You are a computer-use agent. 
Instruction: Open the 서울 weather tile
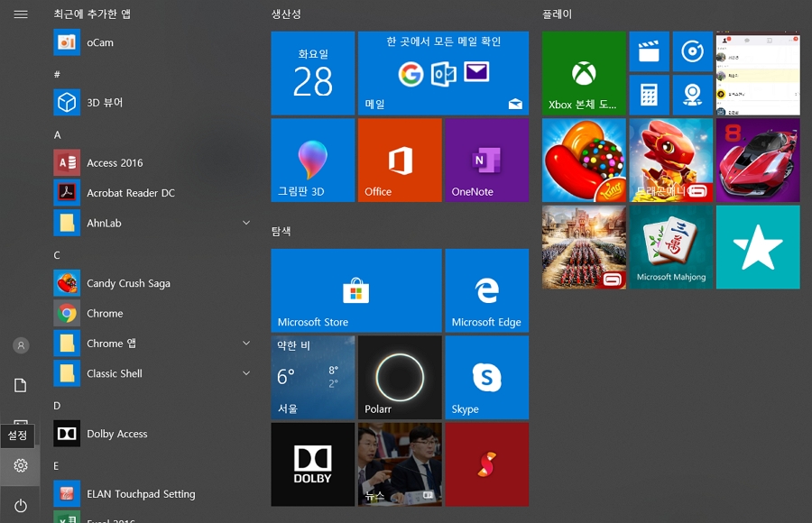coord(313,378)
